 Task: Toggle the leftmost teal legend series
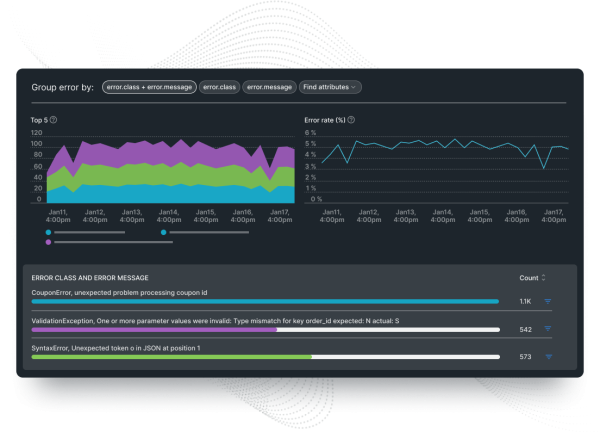(49, 232)
